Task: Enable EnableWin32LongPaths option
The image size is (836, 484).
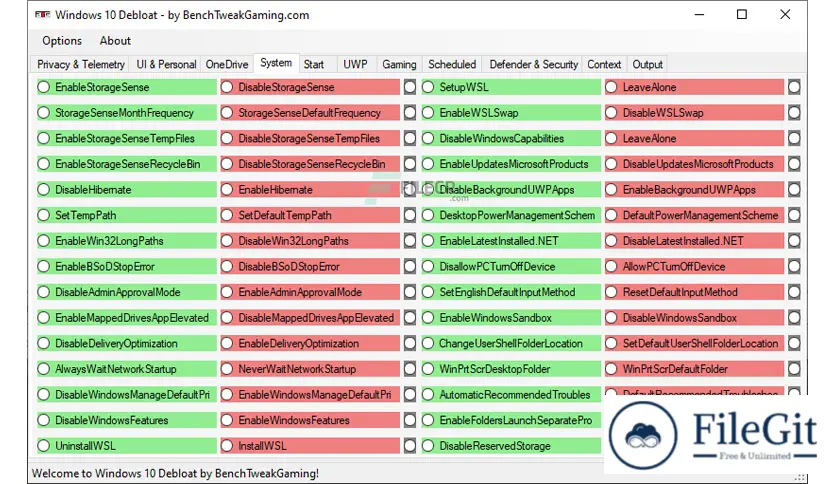Action: click(127, 240)
